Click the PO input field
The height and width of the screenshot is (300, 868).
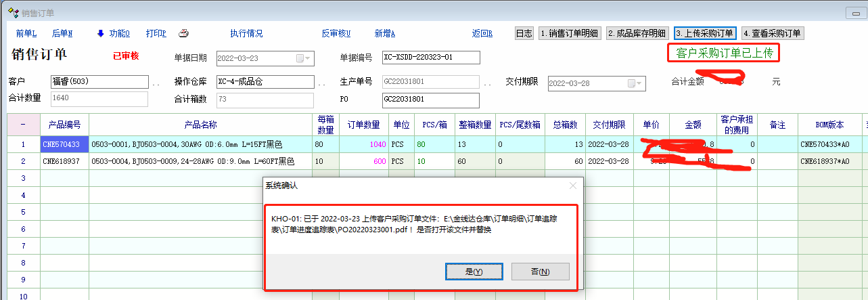(x=430, y=100)
